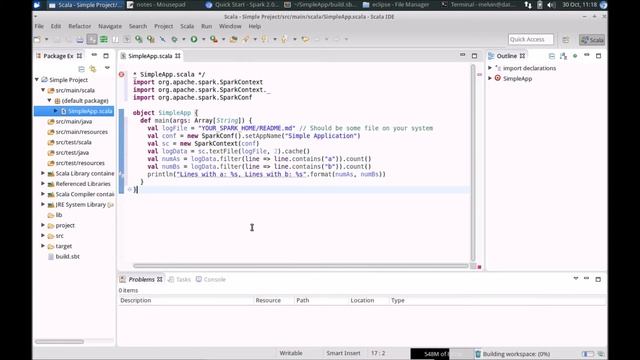Click the Package Explorer horizontal scrollbar
The height and width of the screenshot is (360, 640).
coord(59,341)
